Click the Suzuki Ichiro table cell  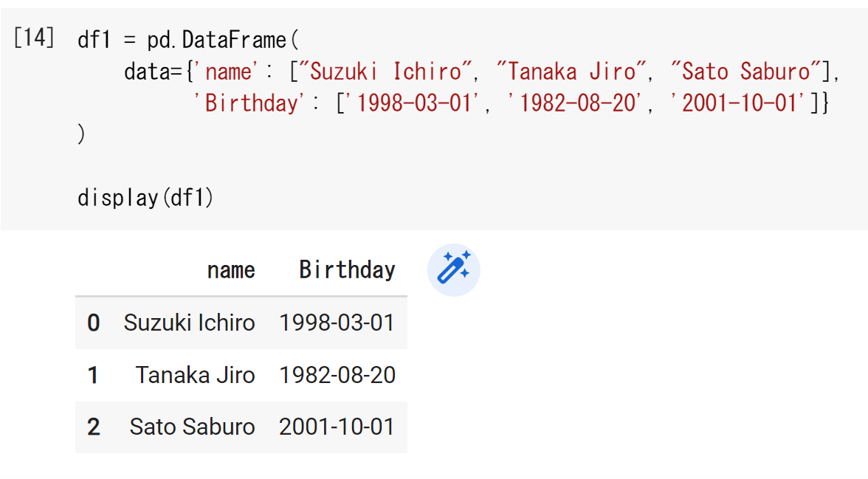(x=189, y=323)
